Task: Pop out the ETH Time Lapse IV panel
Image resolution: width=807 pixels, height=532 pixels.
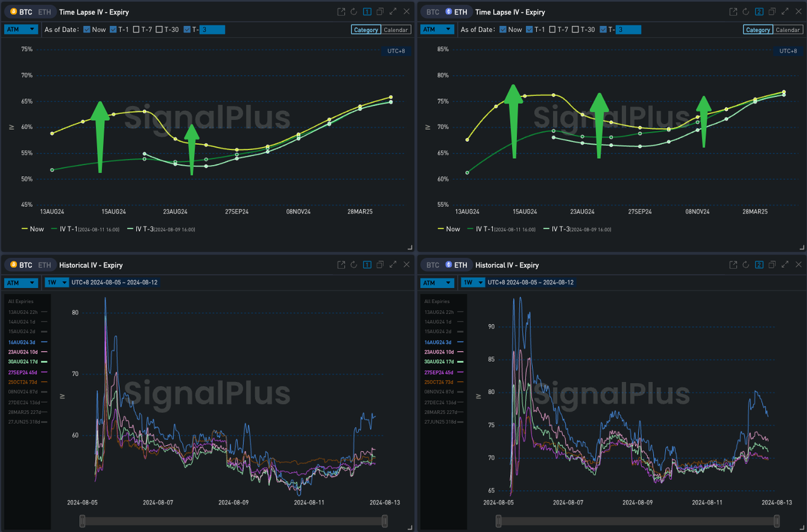Action: (x=733, y=12)
